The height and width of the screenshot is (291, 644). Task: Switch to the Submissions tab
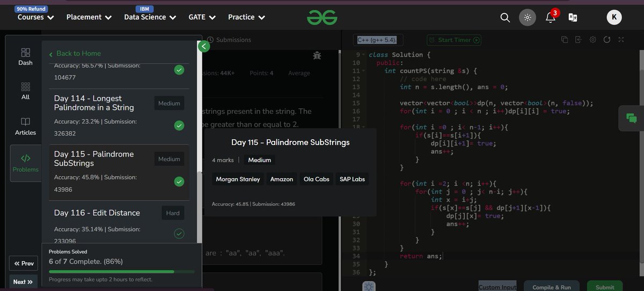click(x=229, y=40)
